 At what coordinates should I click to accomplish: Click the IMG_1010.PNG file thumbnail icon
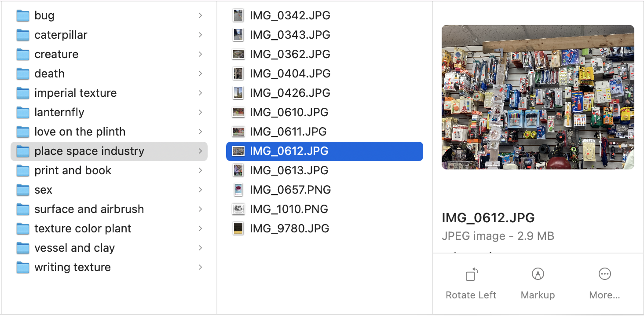coord(238,209)
